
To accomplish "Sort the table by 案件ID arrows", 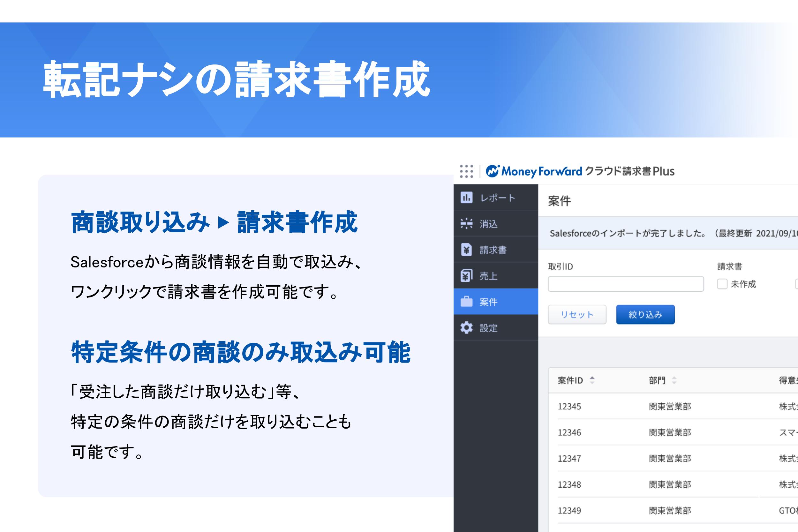I will tap(592, 380).
